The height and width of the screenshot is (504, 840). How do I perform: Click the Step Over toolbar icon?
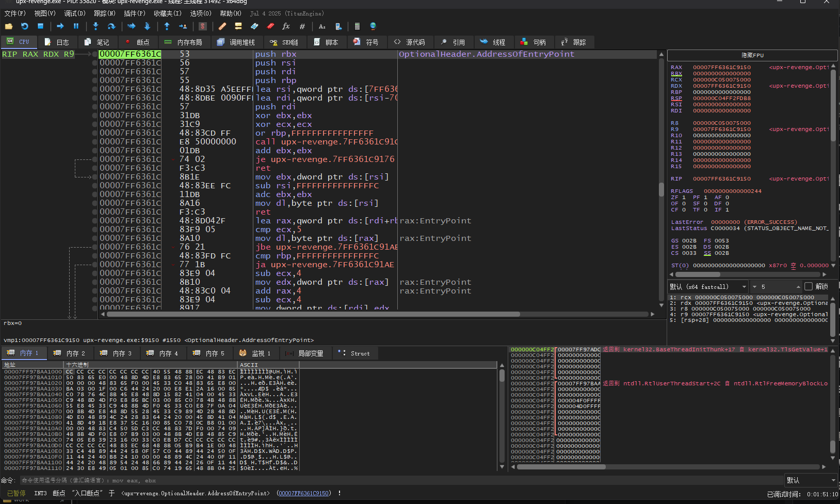(x=111, y=26)
